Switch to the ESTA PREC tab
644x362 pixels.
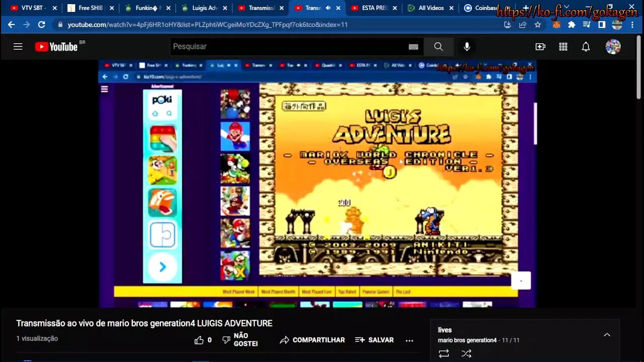pos(375,8)
